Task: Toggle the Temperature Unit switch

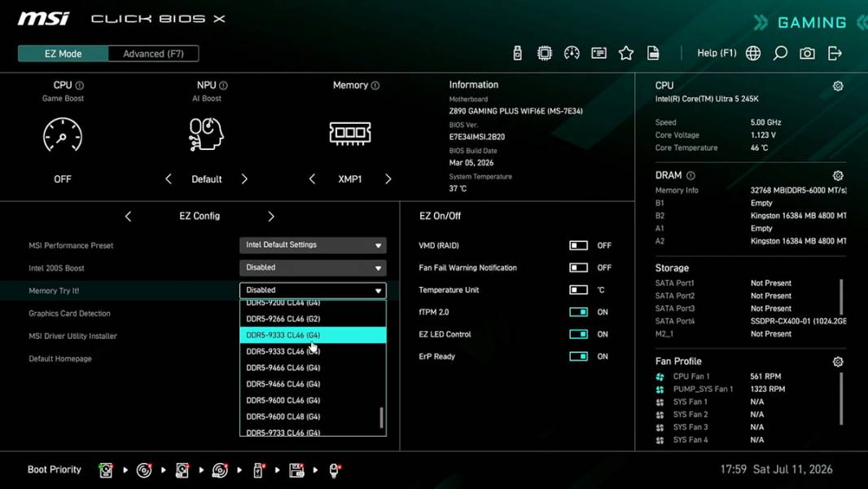Action: pyautogui.click(x=578, y=289)
